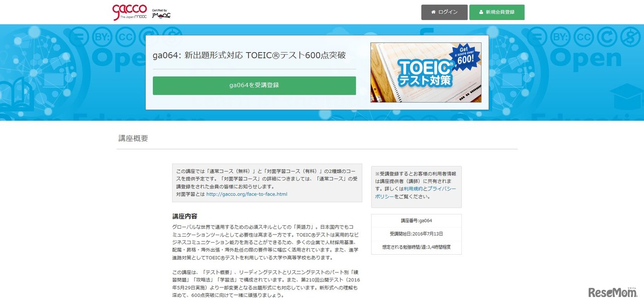Screen dimensions: 644x304
Task: Click the course title ga064: 新出題形式対応 TOEIC
Action: point(249,55)
